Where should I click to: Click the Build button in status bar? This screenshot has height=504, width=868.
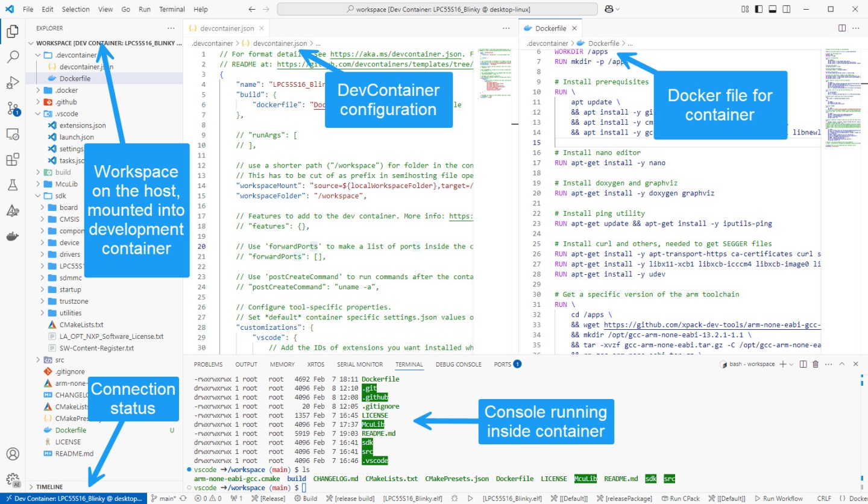[306, 499]
